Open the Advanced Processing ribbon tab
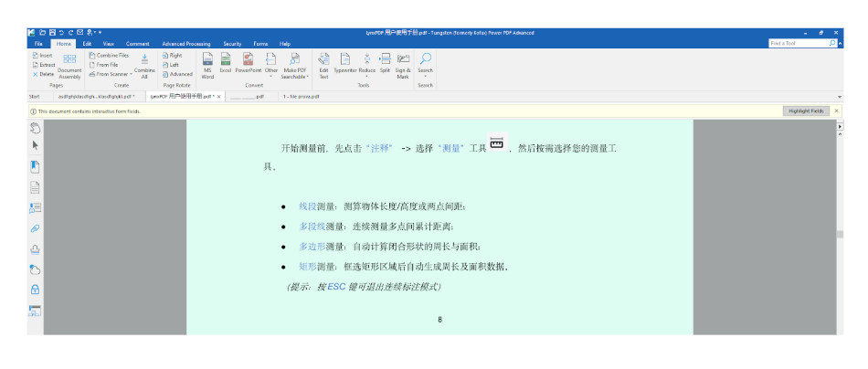 186,43
